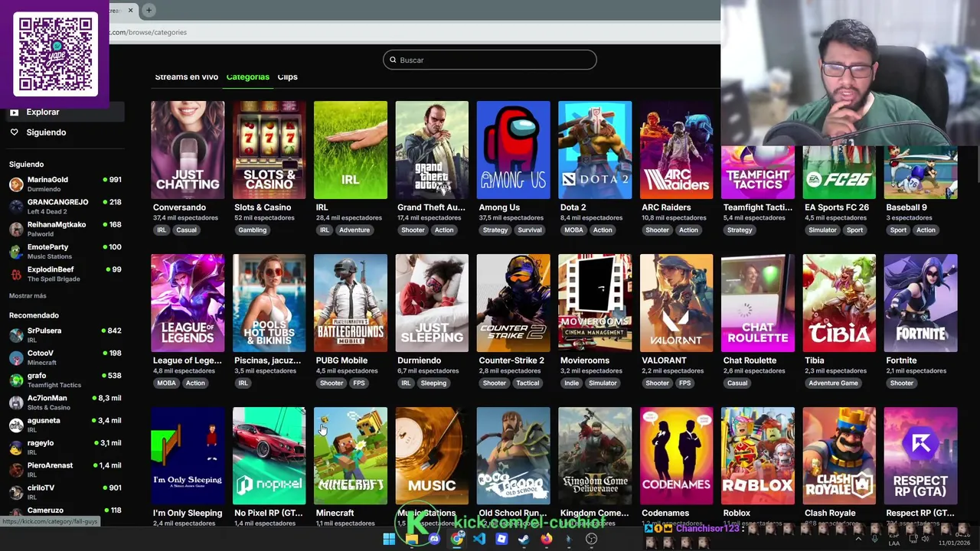Switch to Chrome on taskbar
This screenshot has width=980, height=551.
coord(457,539)
